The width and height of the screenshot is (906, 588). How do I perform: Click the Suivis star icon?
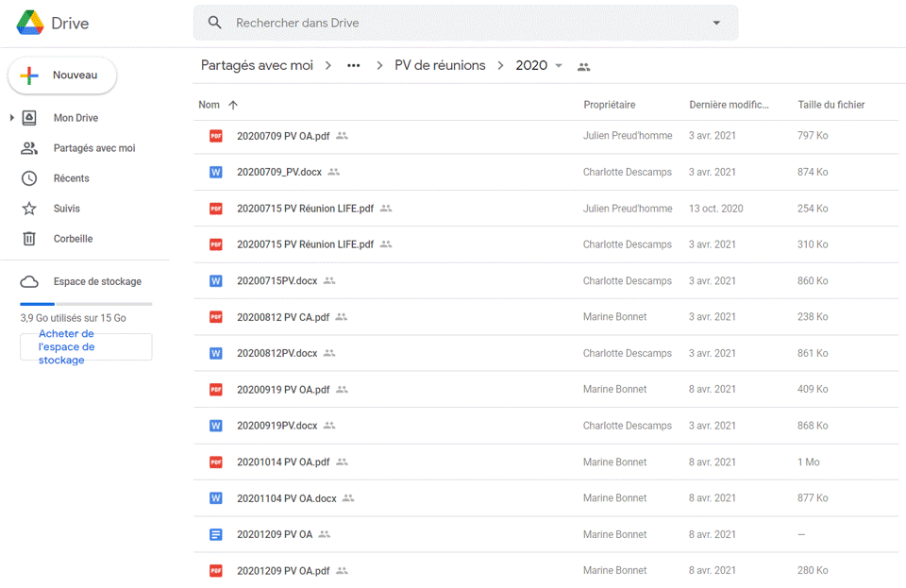tap(29, 209)
